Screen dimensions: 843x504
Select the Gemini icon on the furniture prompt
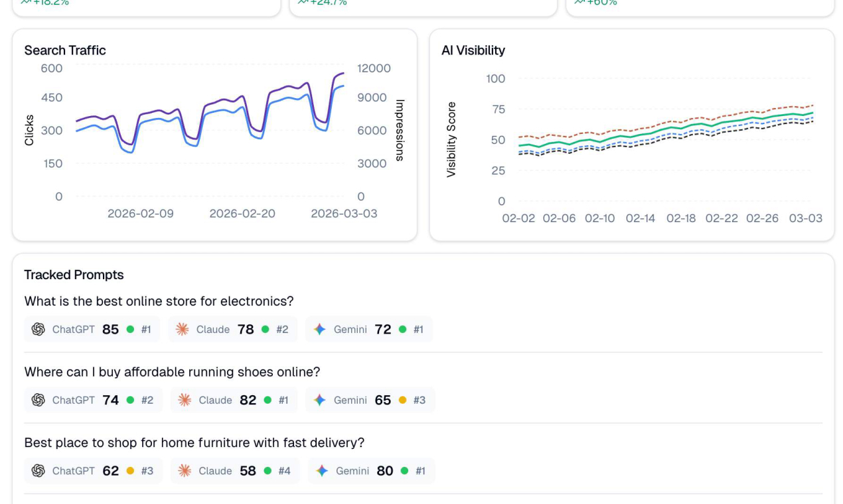(x=323, y=471)
